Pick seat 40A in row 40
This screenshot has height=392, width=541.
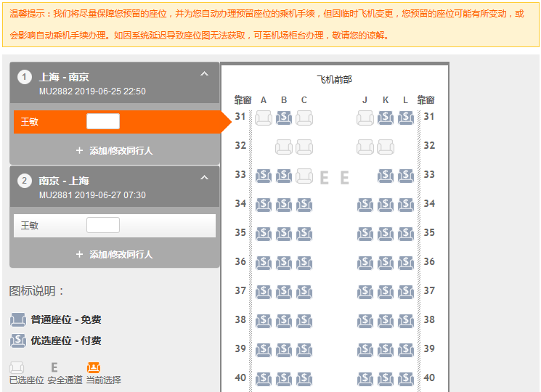tap(263, 379)
